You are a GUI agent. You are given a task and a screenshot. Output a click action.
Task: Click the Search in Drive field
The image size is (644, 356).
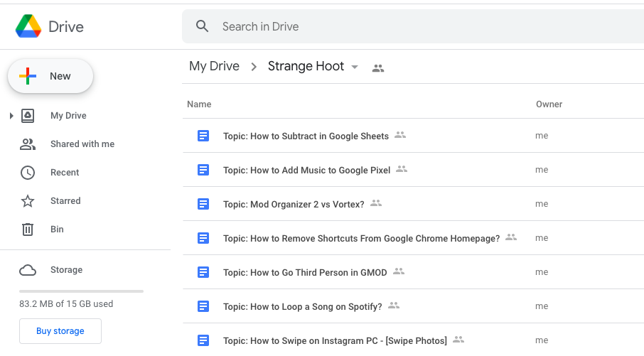tap(413, 26)
